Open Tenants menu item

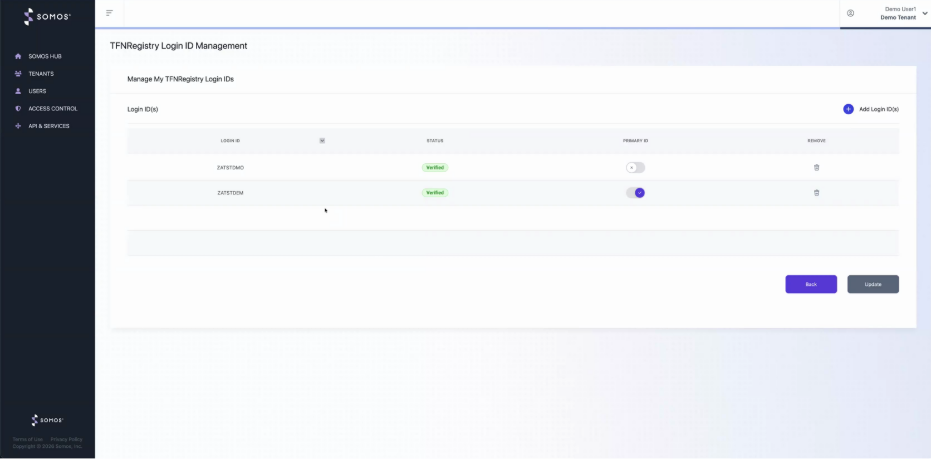click(x=41, y=74)
